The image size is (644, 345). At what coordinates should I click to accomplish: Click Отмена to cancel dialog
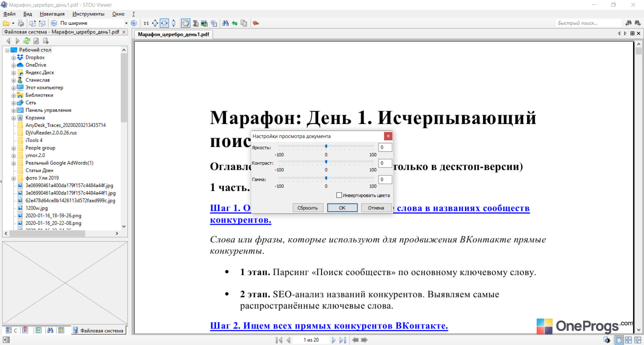click(376, 208)
